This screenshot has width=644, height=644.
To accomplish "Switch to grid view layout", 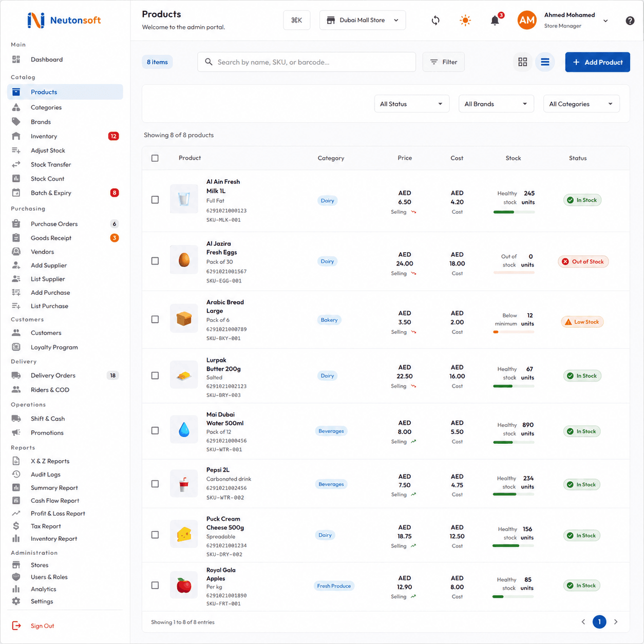I will click(x=523, y=62).
